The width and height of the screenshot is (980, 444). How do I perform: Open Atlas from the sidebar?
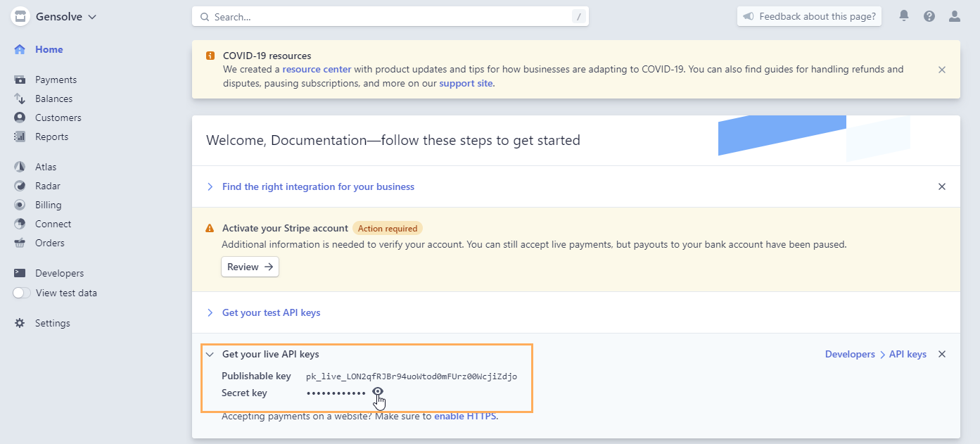(x=45, y=167)
